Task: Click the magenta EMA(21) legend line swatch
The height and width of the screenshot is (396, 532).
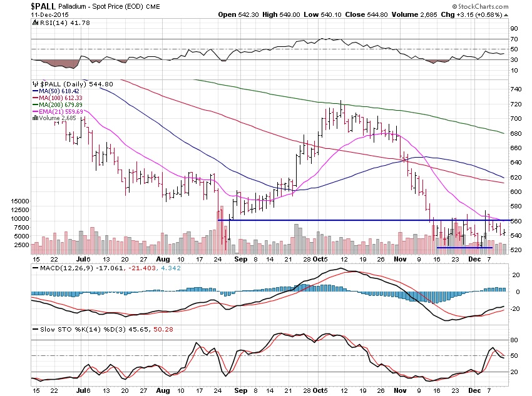Action: point(35,111)
